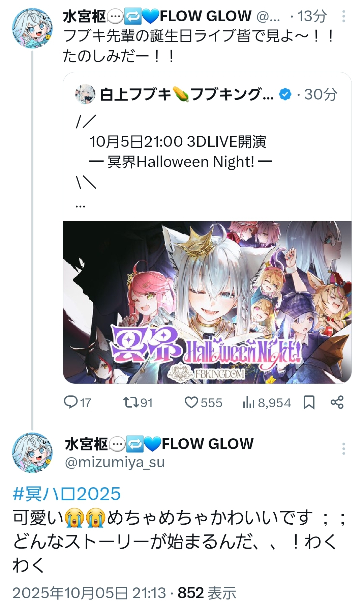Open the 冥界Halloween Night banner image
The image size is (364, 609).
coord(207,302)
